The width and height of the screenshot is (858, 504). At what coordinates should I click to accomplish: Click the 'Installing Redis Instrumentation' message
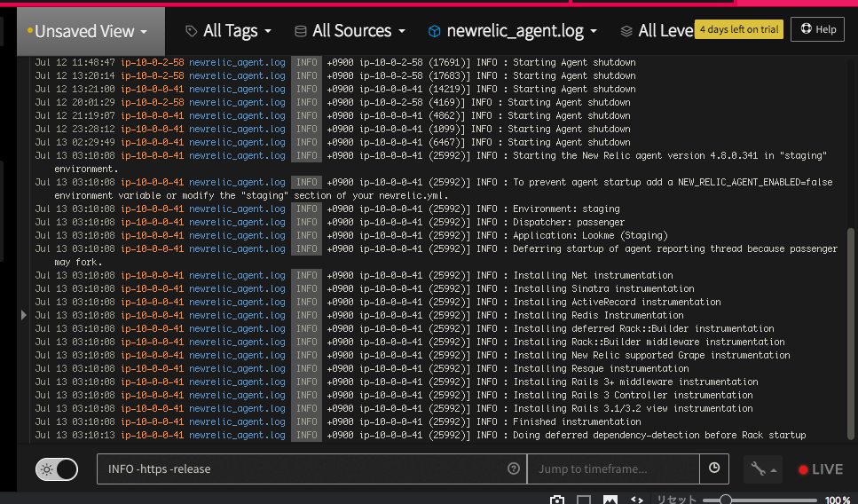click(x=598, y=315)
